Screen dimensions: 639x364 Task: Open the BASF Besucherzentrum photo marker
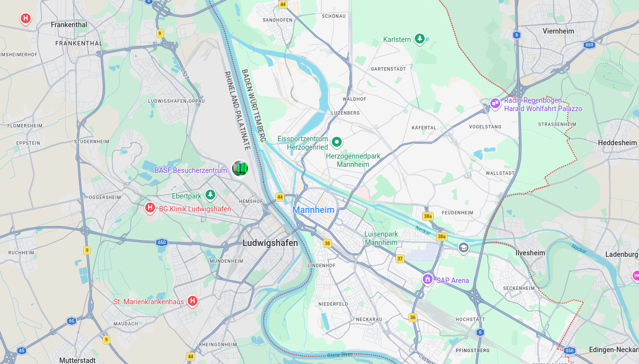(x=240, y=168)
